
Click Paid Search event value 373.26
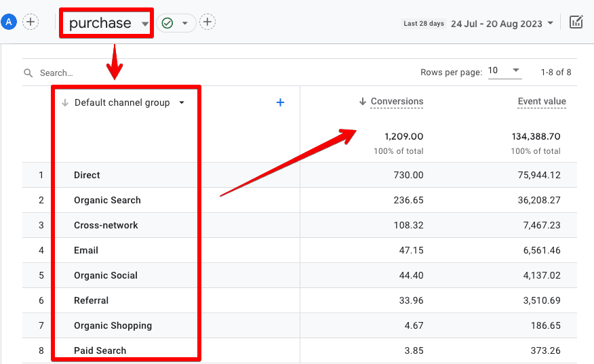point(545,350)
